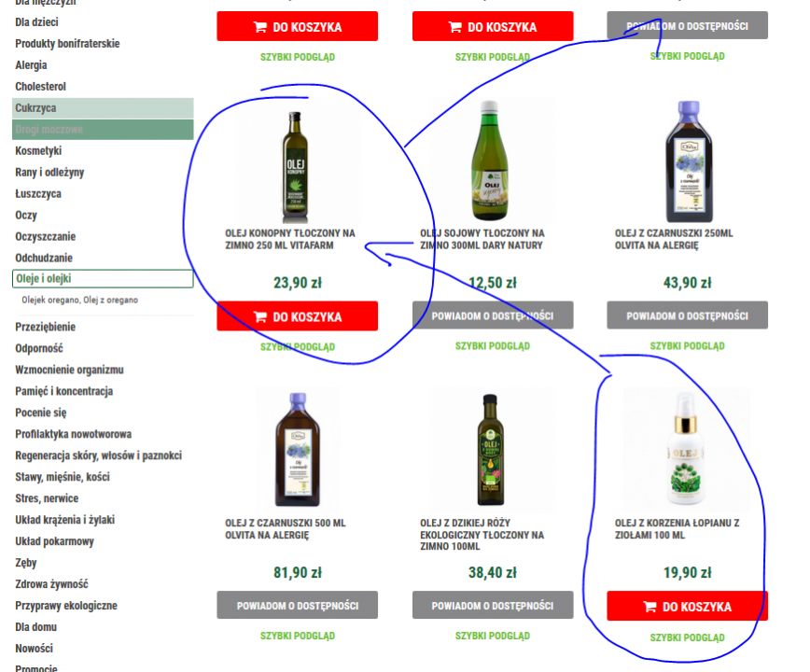Quick preview Olej z dzikiej róży
This screenshot has width=810, height=672.
coord(493,636)
